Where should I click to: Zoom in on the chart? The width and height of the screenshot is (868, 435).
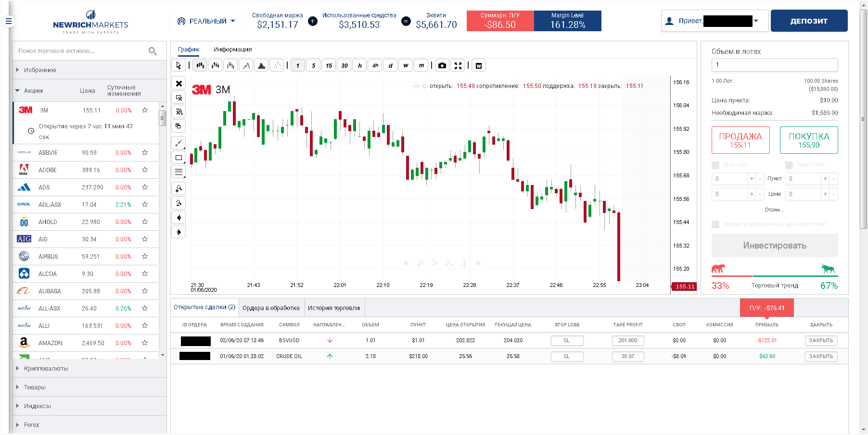(179, 189)
